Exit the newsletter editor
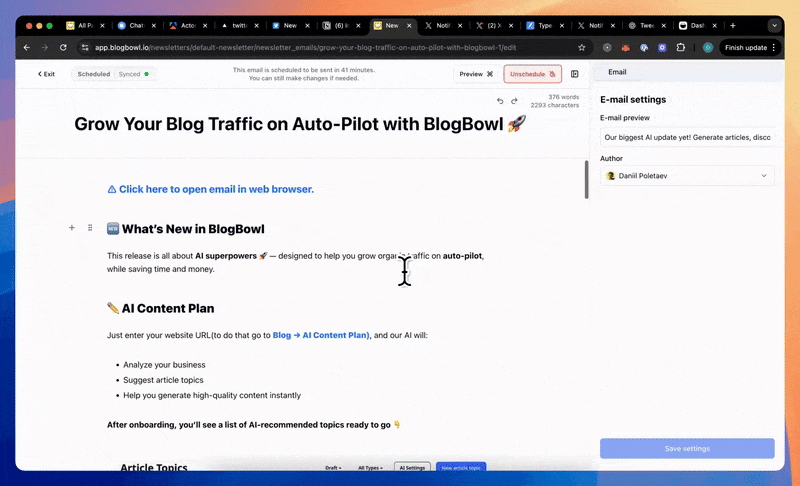The width and height of the screenshot is (800, 486). [46, 74]
